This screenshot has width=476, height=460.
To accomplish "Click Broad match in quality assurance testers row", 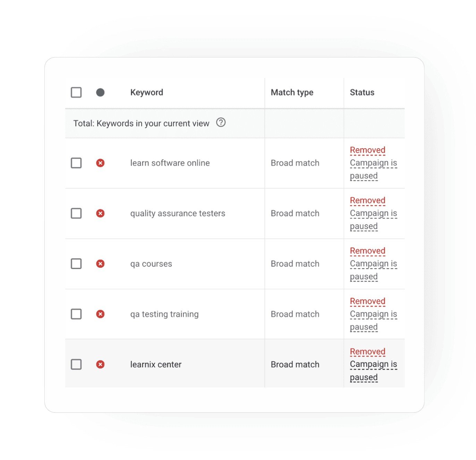I will coord(295,213).
